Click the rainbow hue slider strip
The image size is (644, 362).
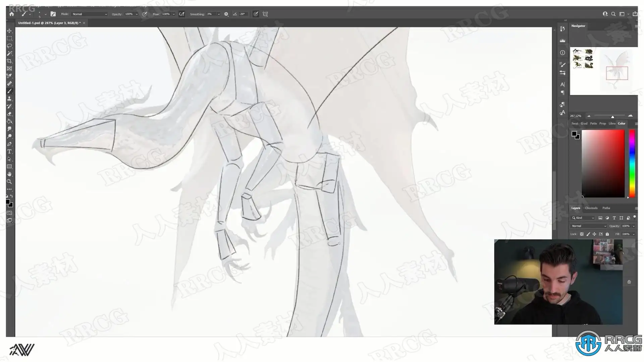632,163
